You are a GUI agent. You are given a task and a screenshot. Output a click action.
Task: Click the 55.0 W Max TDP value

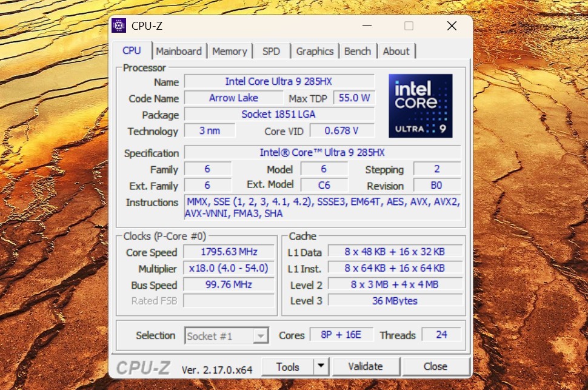[x=354, y=98]
